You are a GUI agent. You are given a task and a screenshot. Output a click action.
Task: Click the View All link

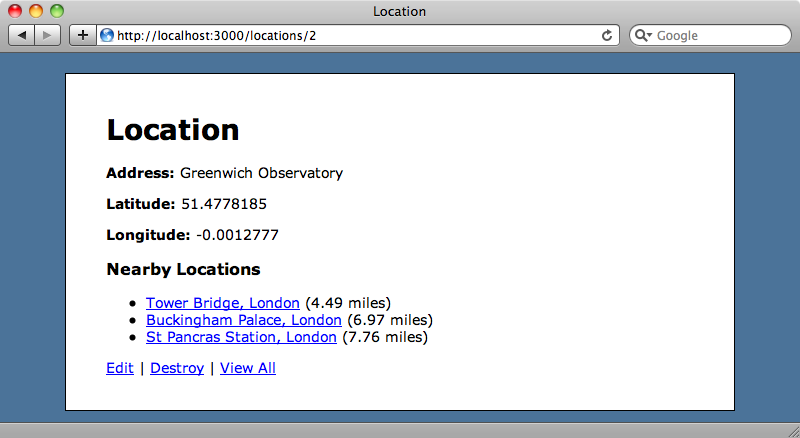248,368
